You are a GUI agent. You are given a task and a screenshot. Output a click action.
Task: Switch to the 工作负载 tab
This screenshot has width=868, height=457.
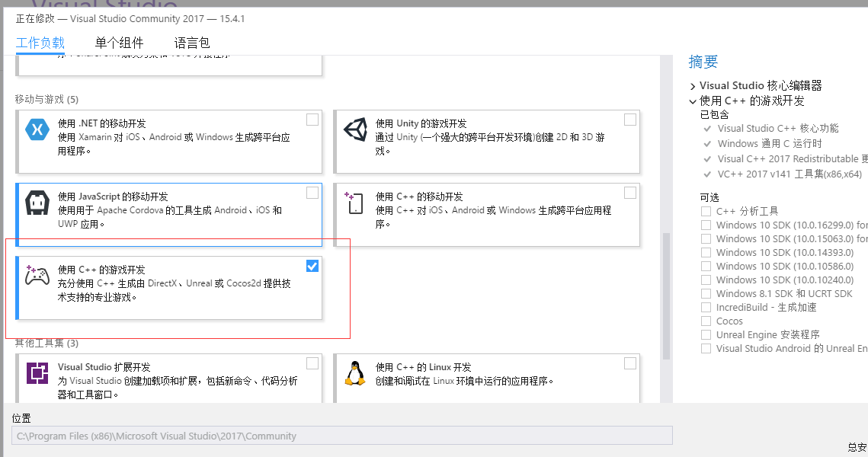pos(40,43)
